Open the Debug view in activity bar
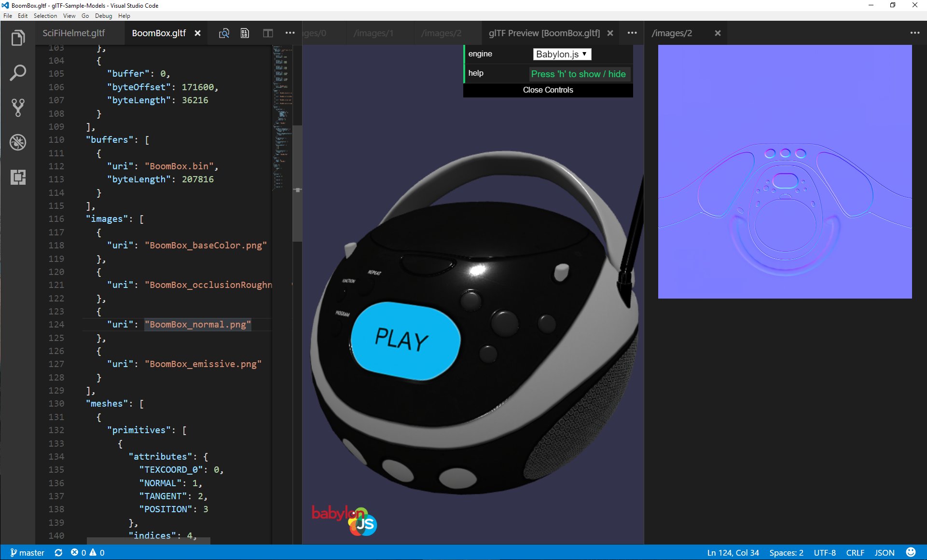This screenshot has height=560, width=927. [x=18, y=142]
